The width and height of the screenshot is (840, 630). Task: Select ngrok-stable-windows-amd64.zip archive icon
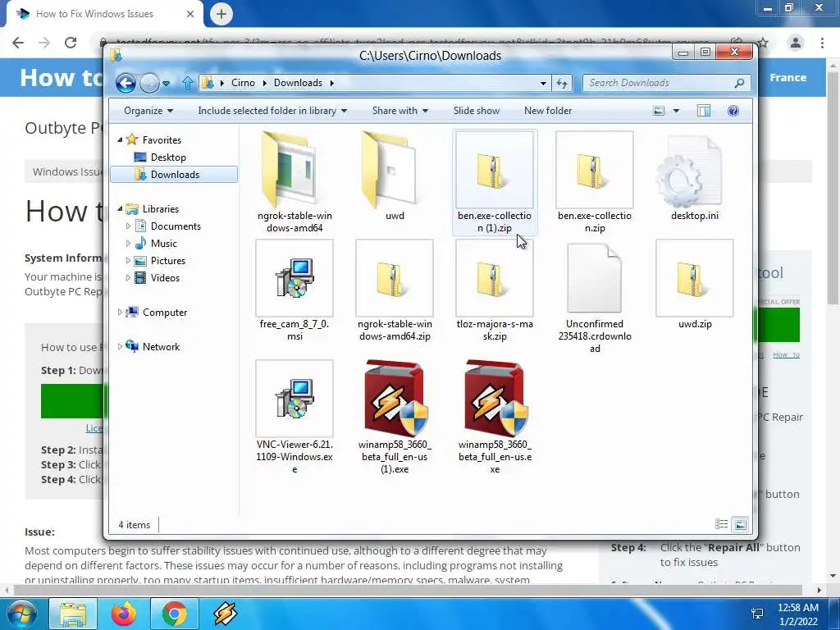pos(395,278)
